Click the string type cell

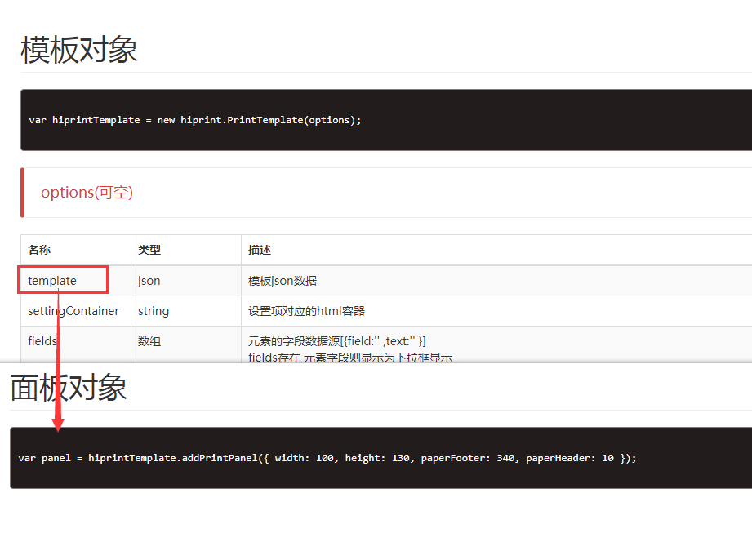(186, 311)
